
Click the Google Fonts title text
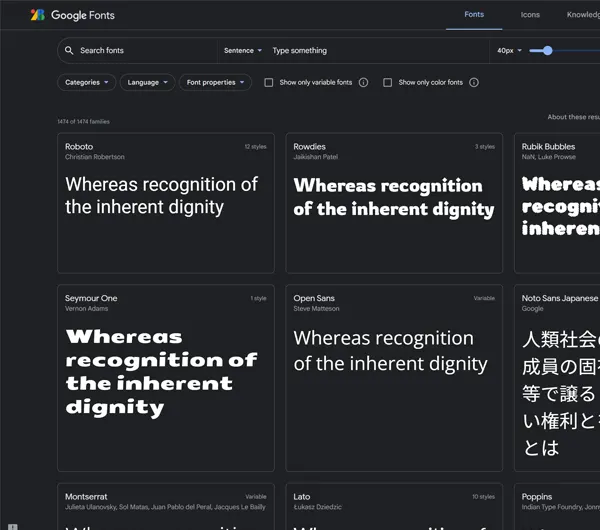click(x=83, y=15)
